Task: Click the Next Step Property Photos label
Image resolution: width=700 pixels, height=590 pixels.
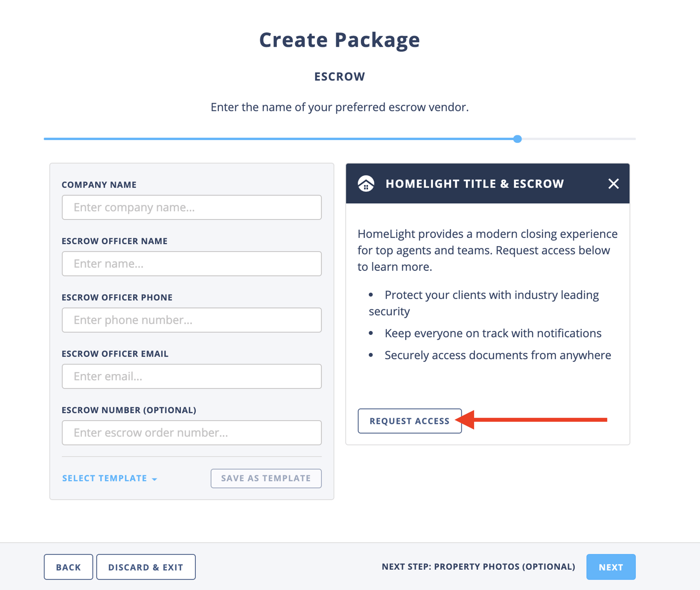Action: pos(478,567)
